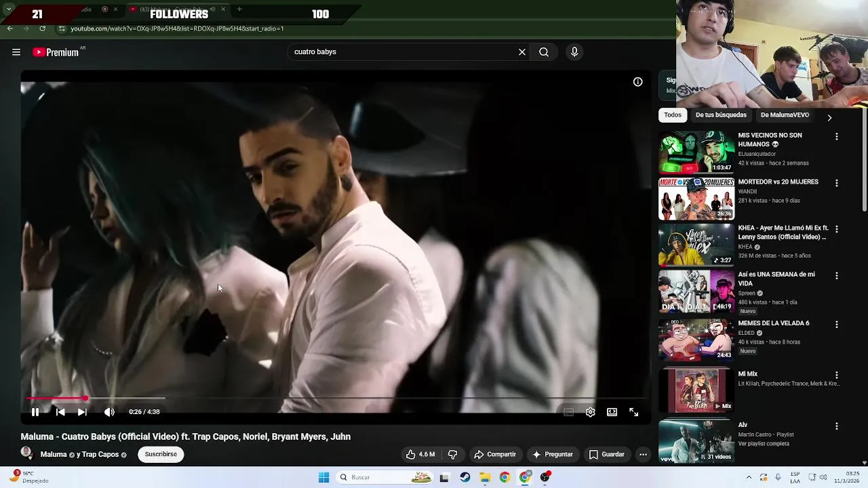Click the Compartir share button
This screenshot has height=488, width=868.
point(495,455)
